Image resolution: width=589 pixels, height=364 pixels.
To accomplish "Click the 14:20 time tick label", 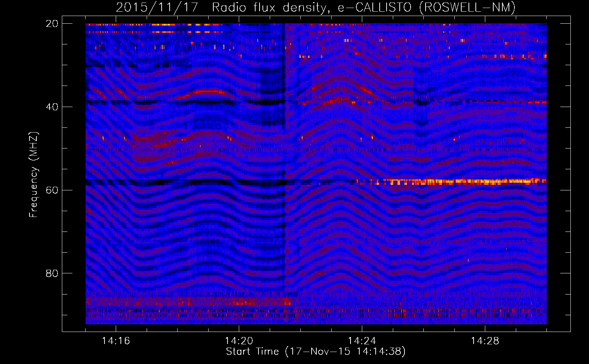I will 239,341.
